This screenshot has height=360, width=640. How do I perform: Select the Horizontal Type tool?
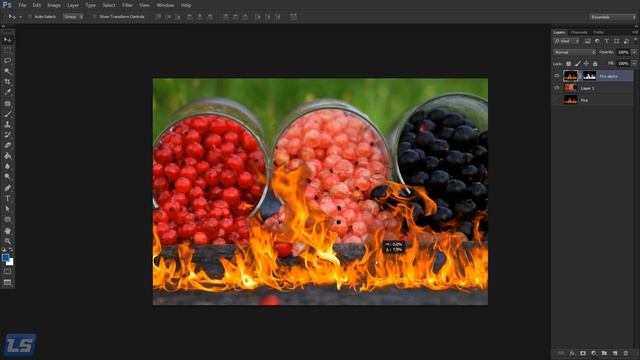[7, 198]
